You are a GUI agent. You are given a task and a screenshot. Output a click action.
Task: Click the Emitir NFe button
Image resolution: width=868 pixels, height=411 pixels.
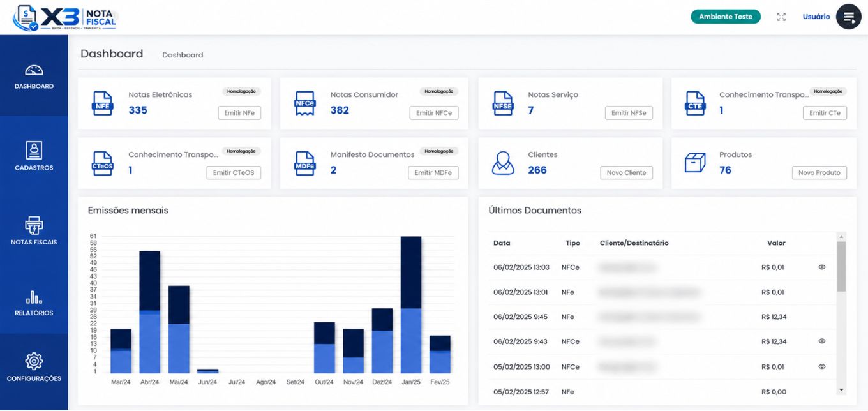(x=239, y=113)
